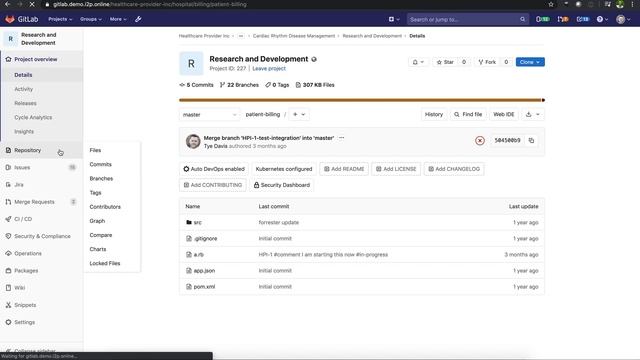Open the help question mark menu
640x360 pixels.
[602, 19]
